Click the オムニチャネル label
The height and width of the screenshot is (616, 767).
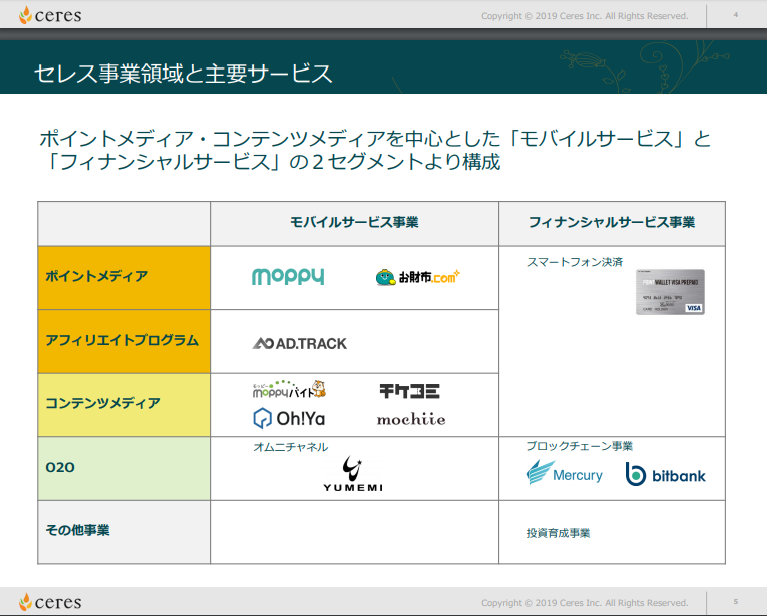[291, 447]
